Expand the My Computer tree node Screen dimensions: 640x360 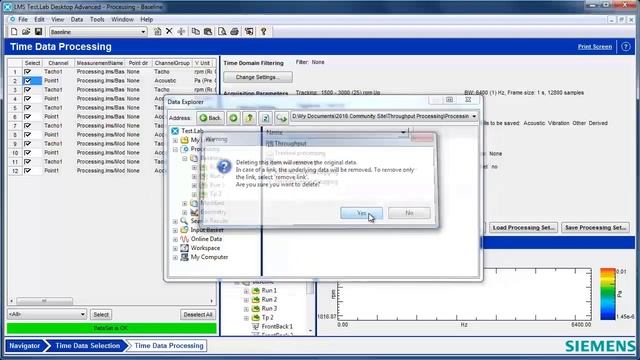[176, 258]
